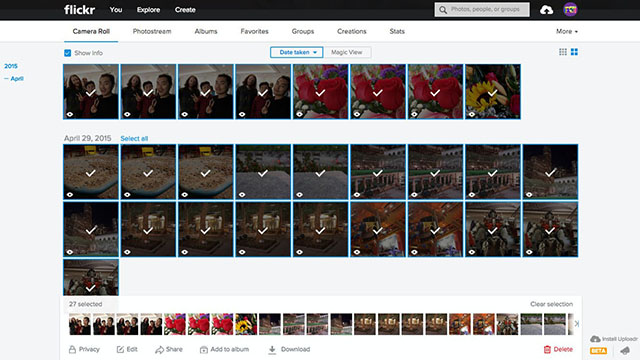Click the partially visible last-row toy photo
The image size is (640, 360).
pos(91,277)
